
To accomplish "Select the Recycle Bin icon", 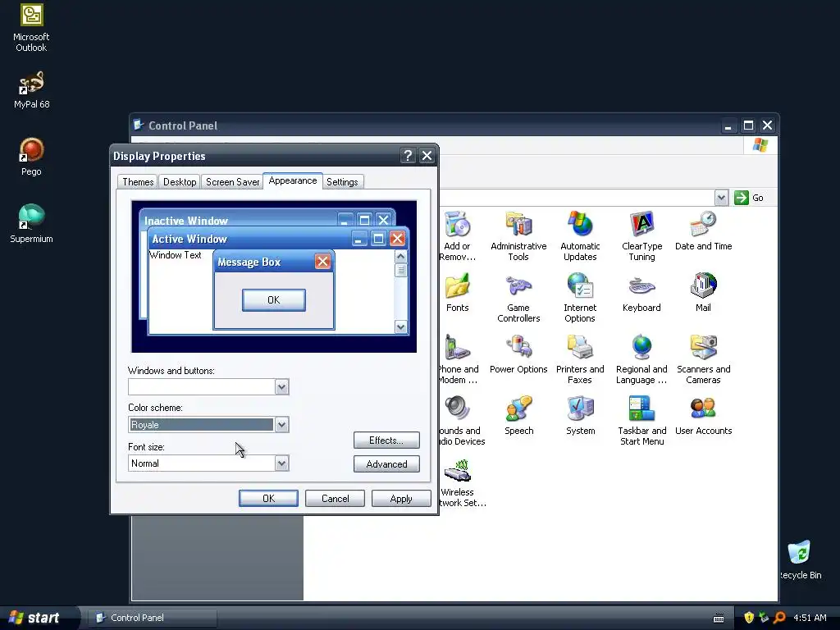I will click(799, 559).
